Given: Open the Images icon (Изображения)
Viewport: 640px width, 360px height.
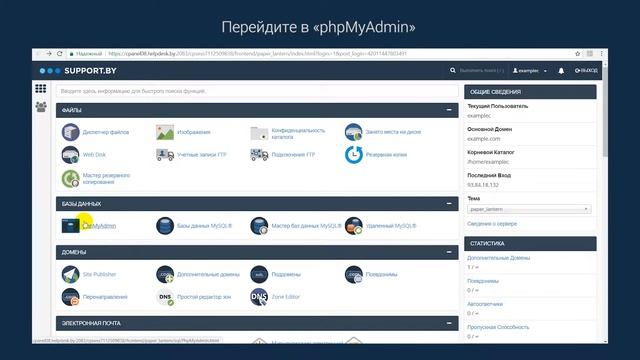Looking at the screenshot, I should (165, 132).
